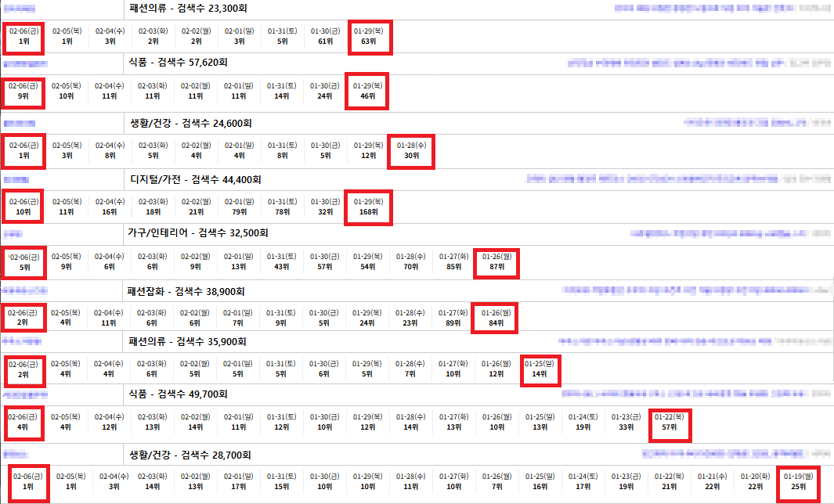The width and height of the screenshot is (834, 504).
Task: Select the 식품 검색수 57,620회 heading
Action: (x=183, y=62)
